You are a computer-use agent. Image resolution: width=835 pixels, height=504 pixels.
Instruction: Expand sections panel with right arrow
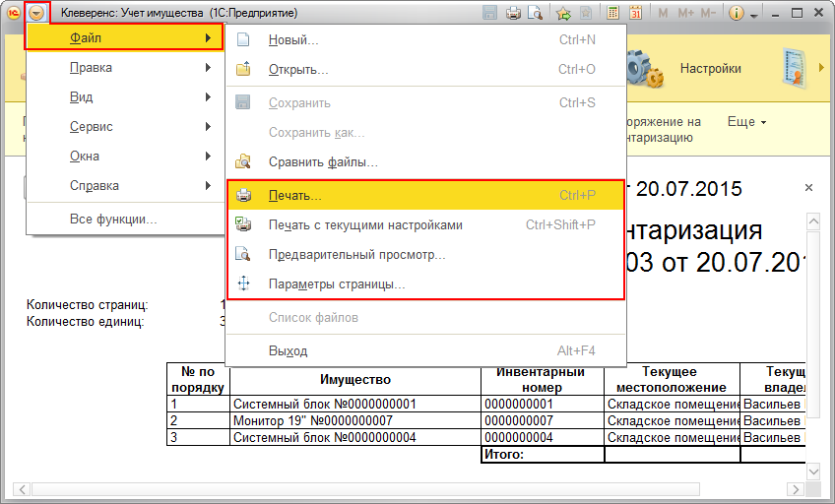point(820,68)
